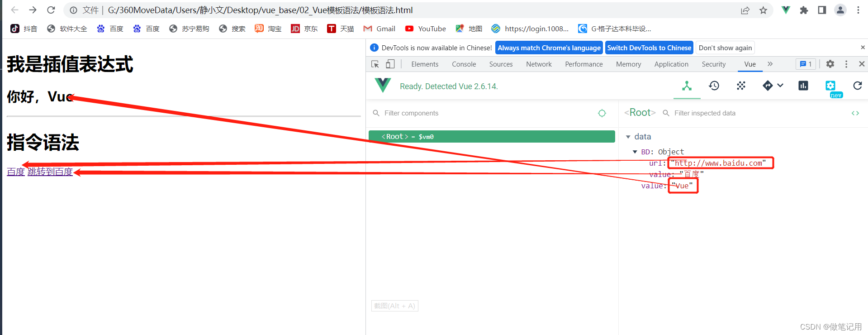Collapse the BD: Object triangle
The height and width of the screenshot is (335, 868).
[635, 152]
